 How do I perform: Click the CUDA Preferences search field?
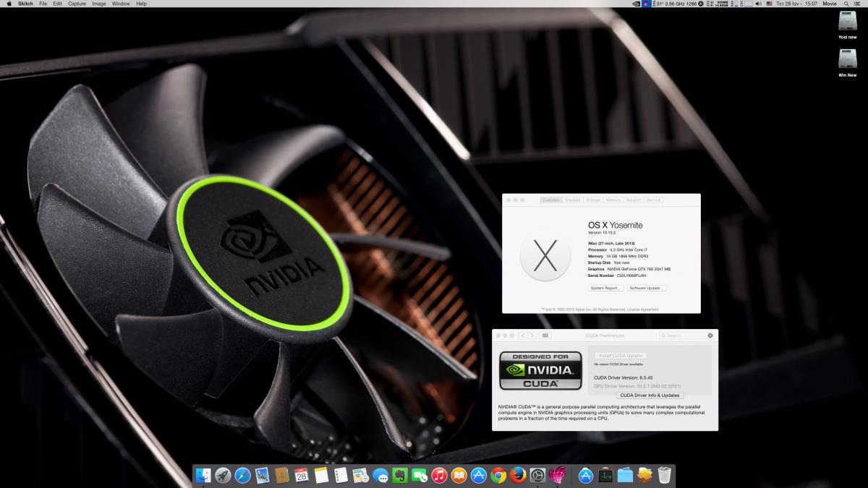coord(686,335)
